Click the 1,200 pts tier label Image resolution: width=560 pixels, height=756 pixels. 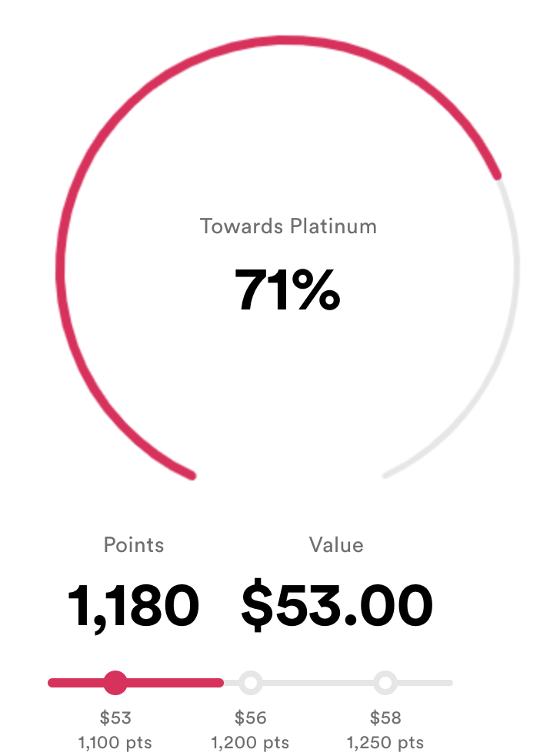(250, 742)
